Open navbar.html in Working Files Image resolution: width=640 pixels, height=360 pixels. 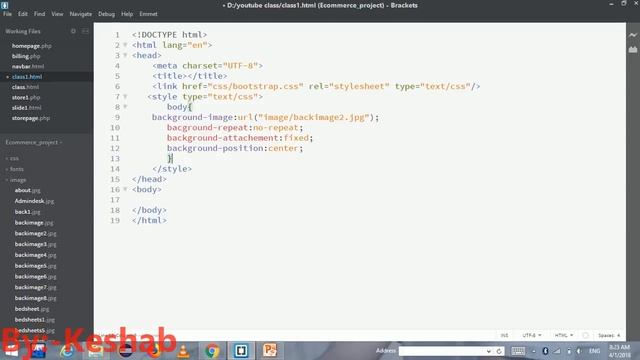pyautogui.click(x=28, y=66)
